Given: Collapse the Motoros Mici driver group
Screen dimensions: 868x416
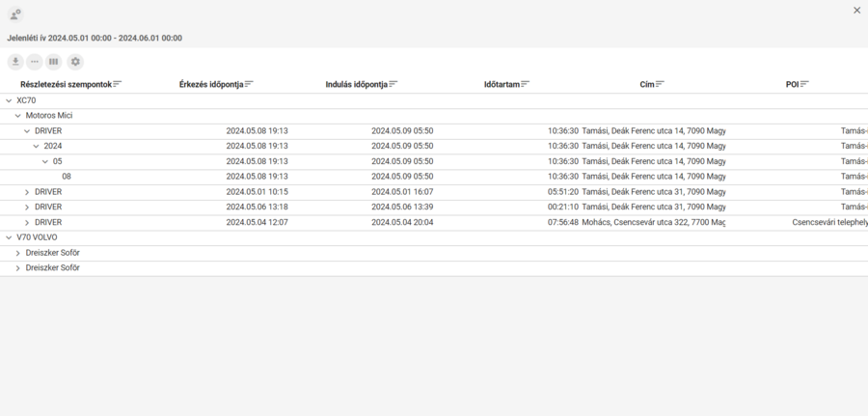Looking at the screenshot, I should tap(18, 116).
